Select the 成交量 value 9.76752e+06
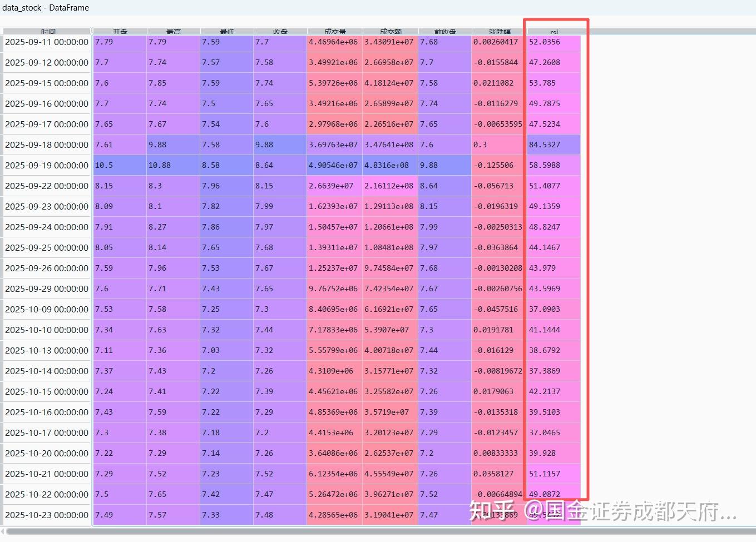756x542 pixels. pos(334,289)
